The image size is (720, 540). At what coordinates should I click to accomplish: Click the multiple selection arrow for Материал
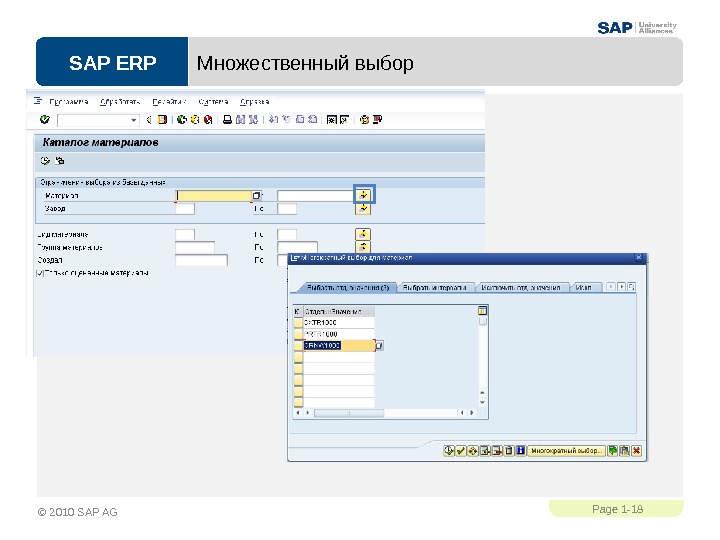tap(364, 195)
